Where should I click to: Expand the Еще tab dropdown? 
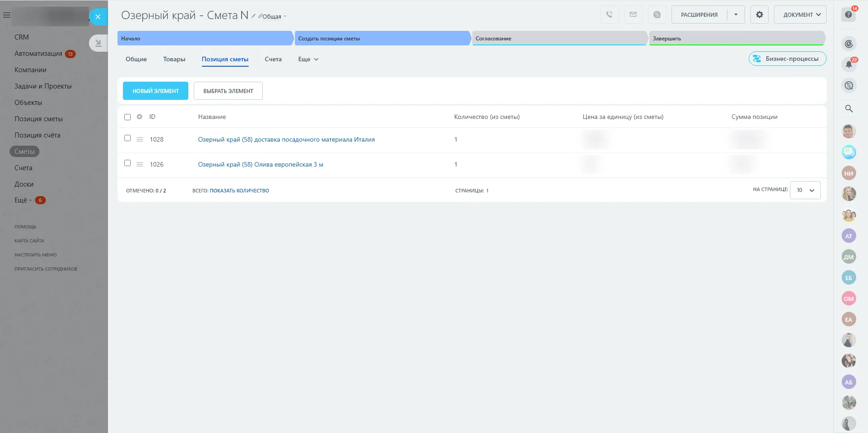click(308, 59)
